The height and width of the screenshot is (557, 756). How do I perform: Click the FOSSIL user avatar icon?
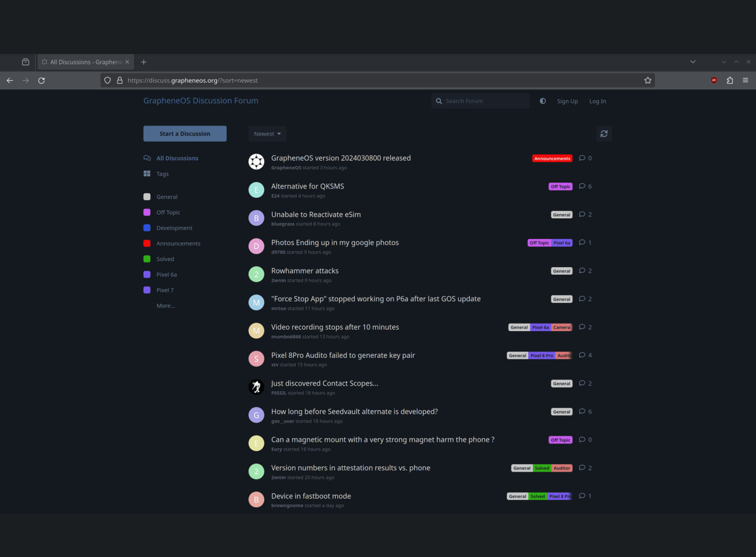257,387
